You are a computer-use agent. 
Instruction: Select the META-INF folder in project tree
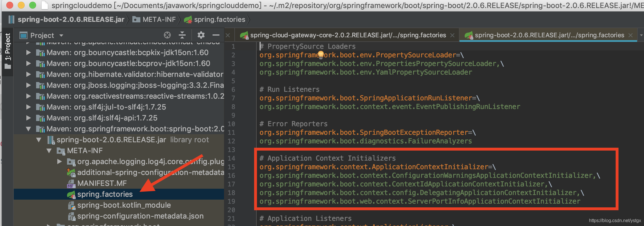pyautogui.click(x=119, y=151)
